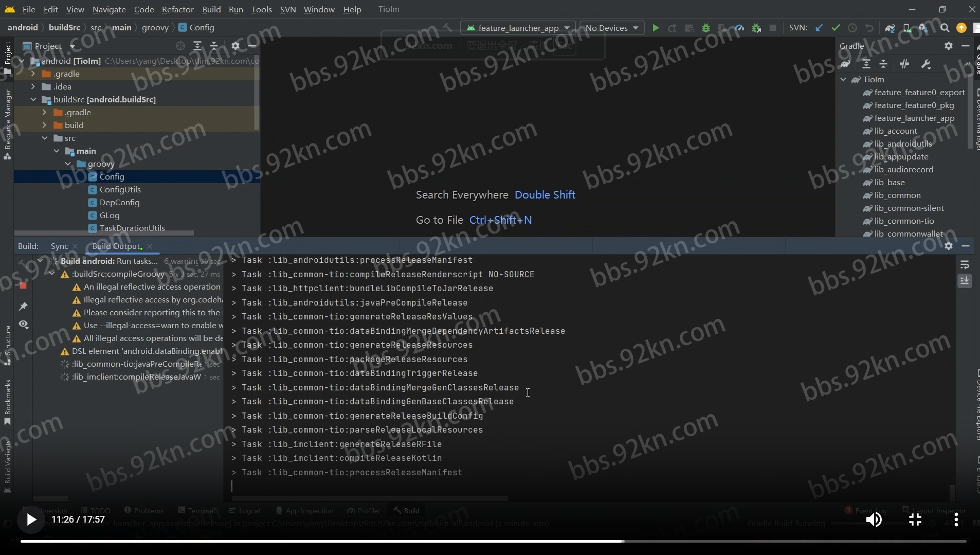Pin the Build tab with pin icon

click(x=23, y=307)
